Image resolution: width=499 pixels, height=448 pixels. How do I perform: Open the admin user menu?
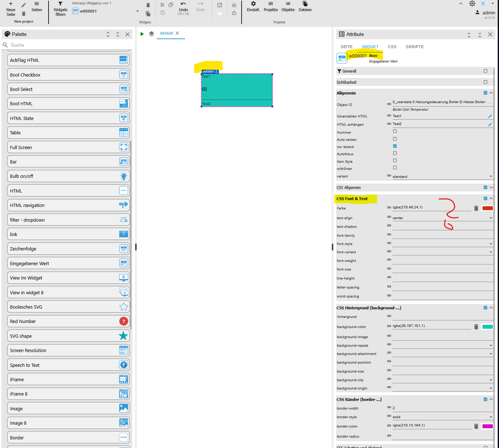tap(485, 13)
